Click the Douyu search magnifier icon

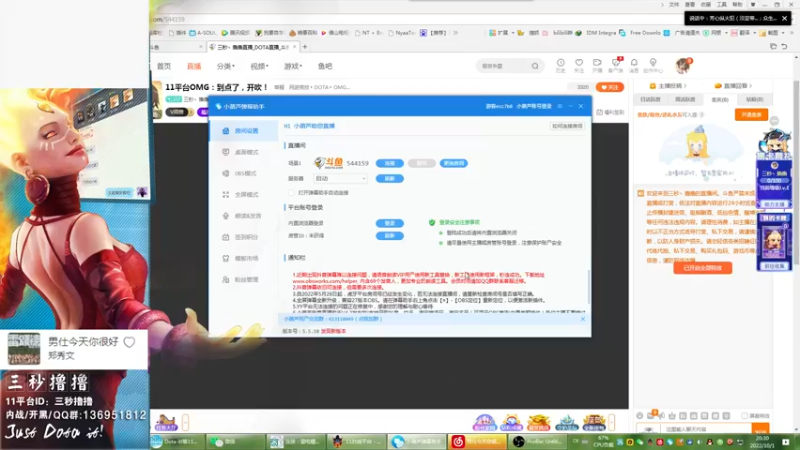click(535, 66)
